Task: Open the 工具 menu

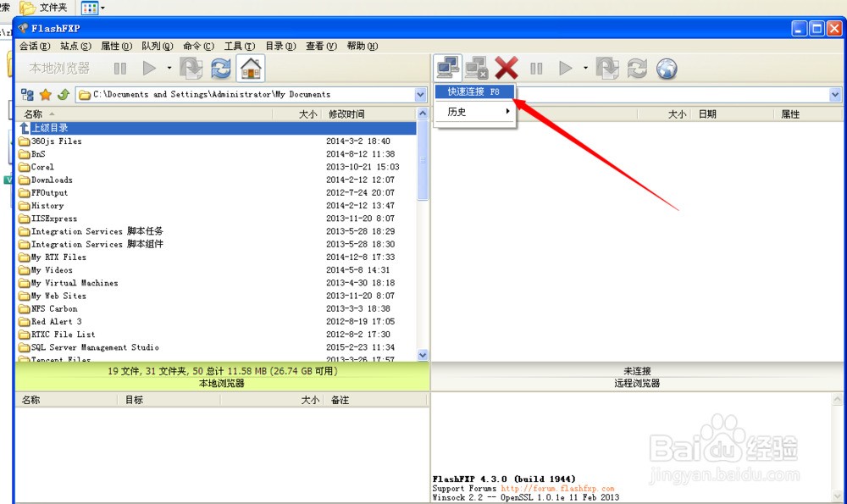Action: 240,46
